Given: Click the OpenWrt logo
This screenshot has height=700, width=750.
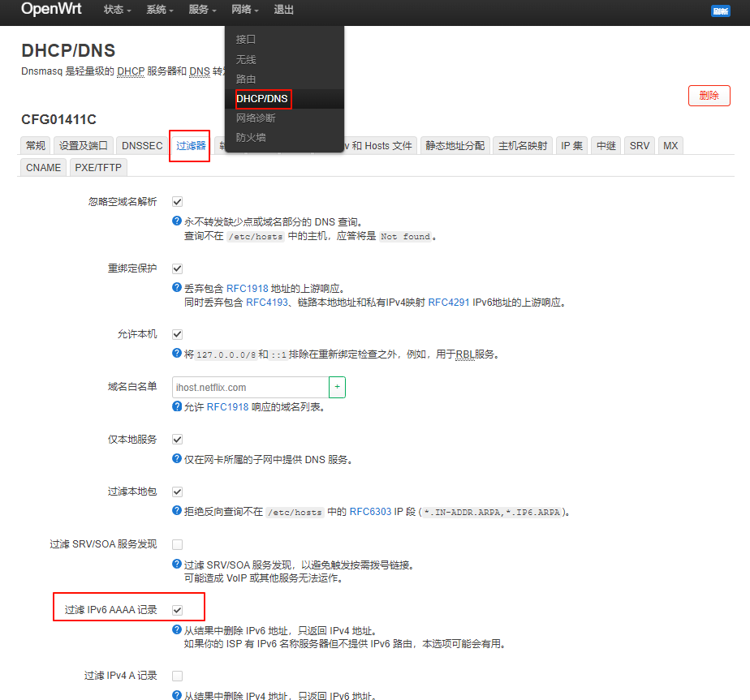Looking at the screenshot, I should coord(50,11).
